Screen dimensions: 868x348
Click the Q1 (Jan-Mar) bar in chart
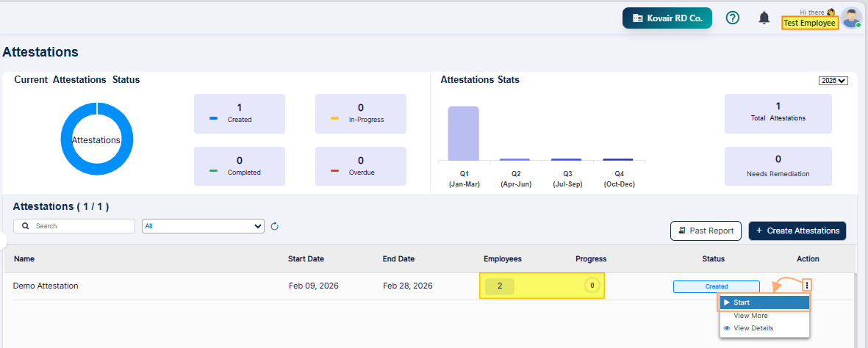tap(463, 134)
